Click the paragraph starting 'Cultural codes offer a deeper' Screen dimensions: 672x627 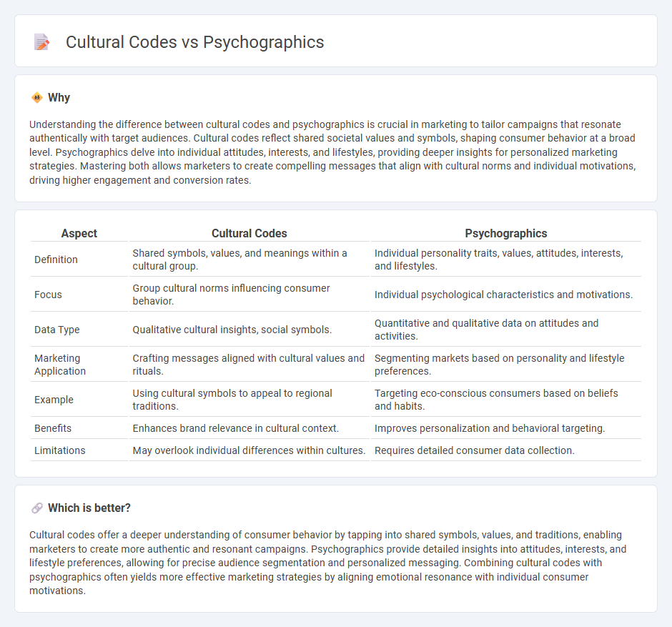click(x=328, y=563)
